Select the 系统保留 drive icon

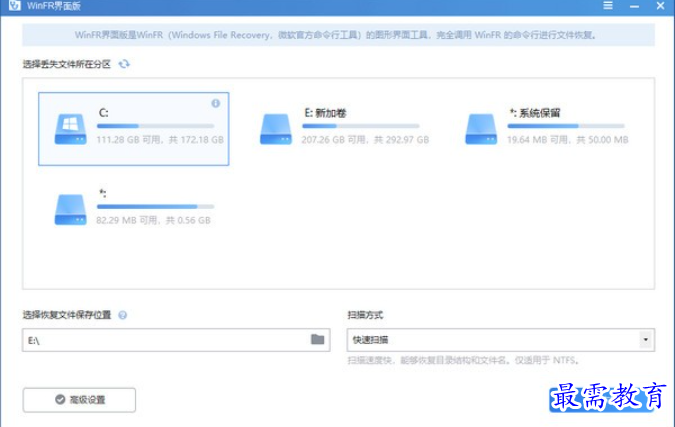click(x=481, y=128)
